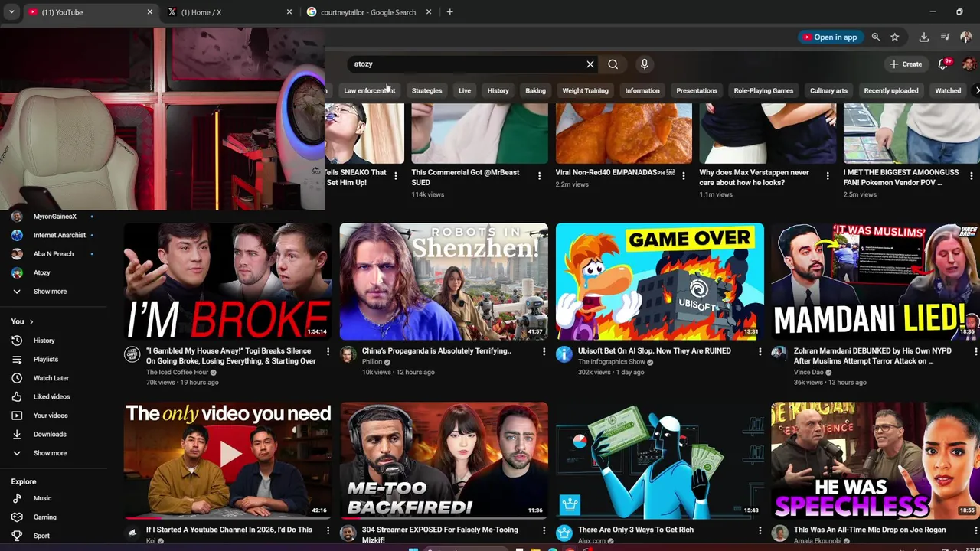
Task: Open the ME-TOO BACKFIRED thumbnail
Action: 444,460
